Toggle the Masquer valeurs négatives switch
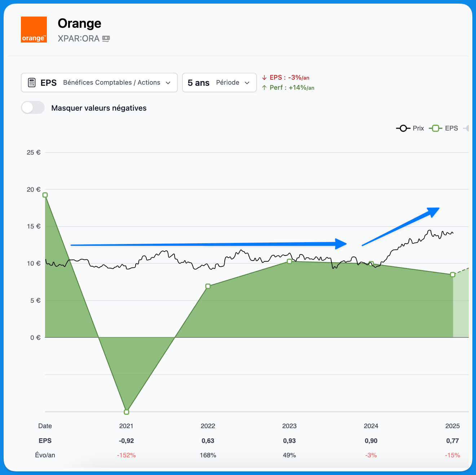The image size is (476, 475). pos(33,108)
